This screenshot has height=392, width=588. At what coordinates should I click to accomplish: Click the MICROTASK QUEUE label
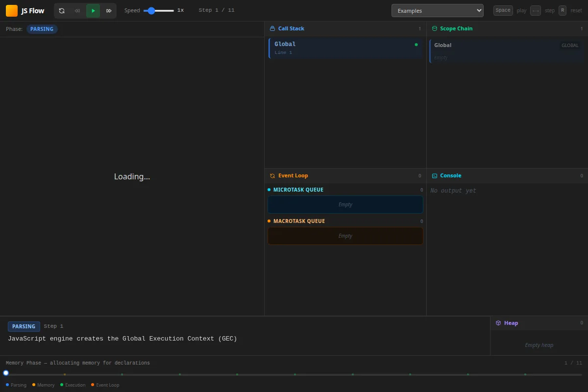(298, 190)
